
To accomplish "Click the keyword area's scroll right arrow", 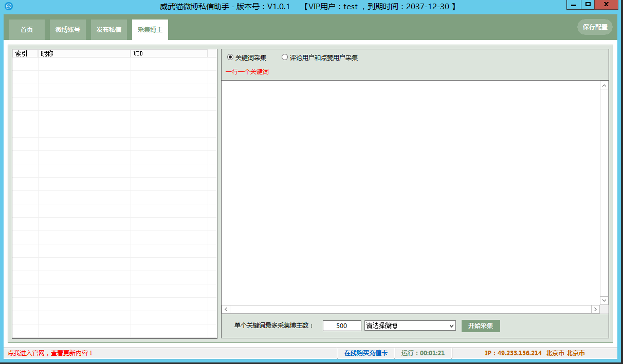I will pos(595,310).
